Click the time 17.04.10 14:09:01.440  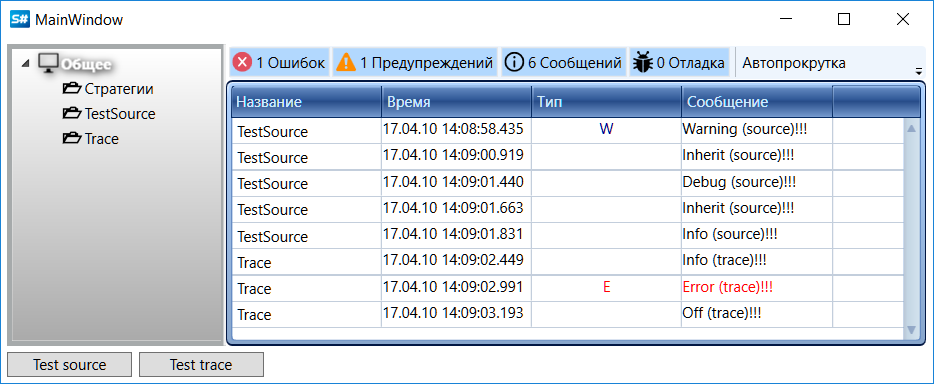(453, 181)
